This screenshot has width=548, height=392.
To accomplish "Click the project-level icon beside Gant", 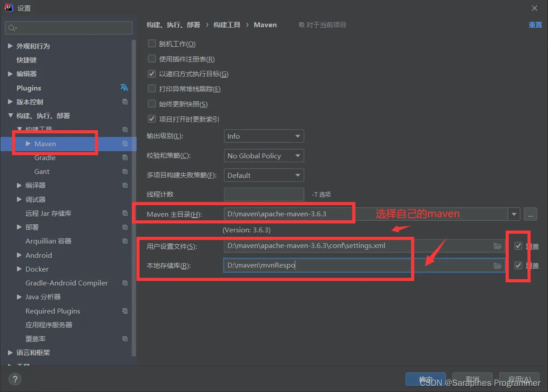I will 125,171.
